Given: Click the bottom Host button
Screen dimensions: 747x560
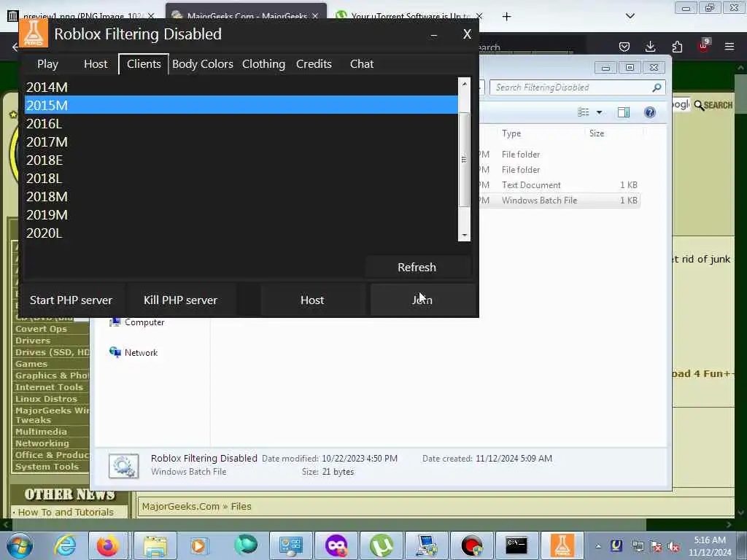Looking at the screenshot, I should [312, 300].
